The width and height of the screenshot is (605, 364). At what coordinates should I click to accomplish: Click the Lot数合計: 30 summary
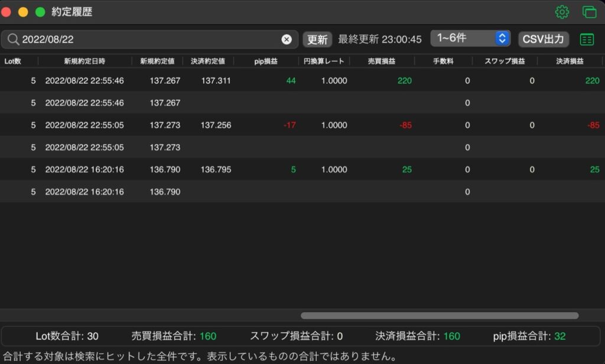[67, 336]
